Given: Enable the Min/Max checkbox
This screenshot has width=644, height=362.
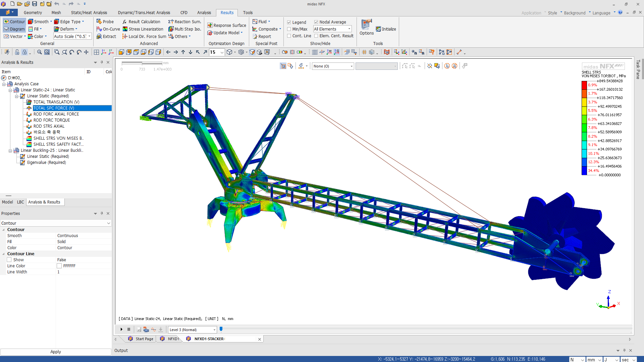Looking at the screenshot, I should (x=289, y=29).
